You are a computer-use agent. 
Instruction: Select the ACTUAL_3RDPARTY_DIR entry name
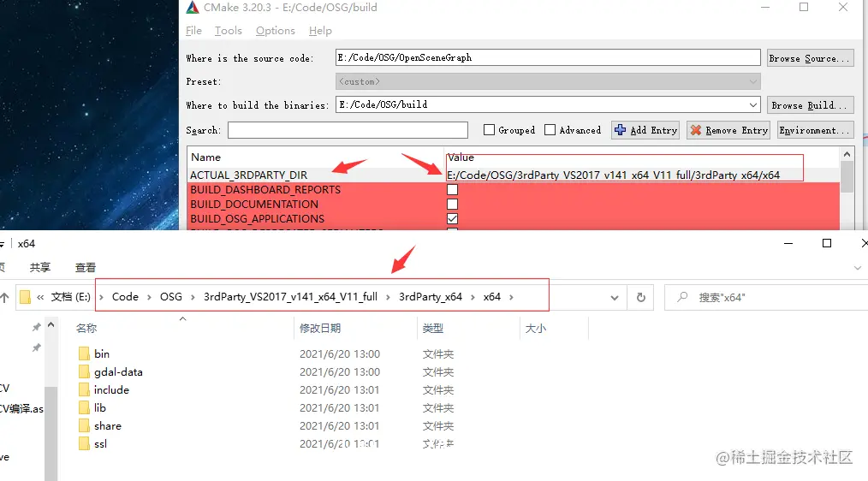pyautogui.click(x=248, y=175)
